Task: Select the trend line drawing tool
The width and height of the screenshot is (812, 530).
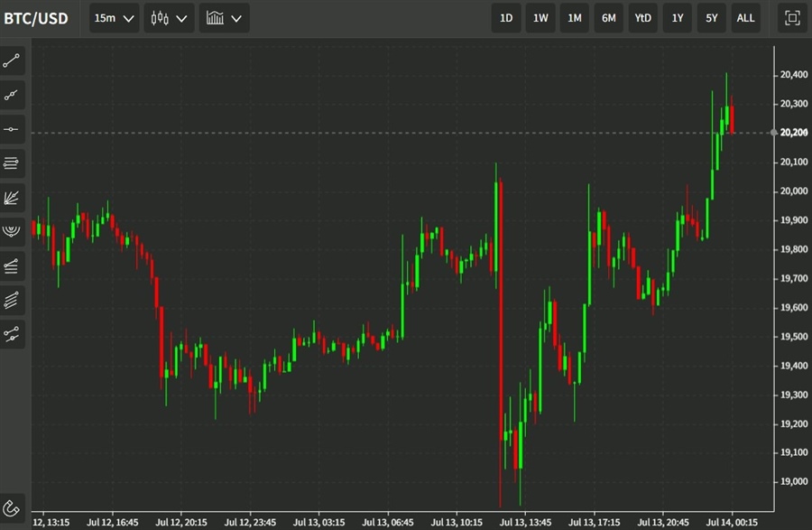Action: click(13, 61)
